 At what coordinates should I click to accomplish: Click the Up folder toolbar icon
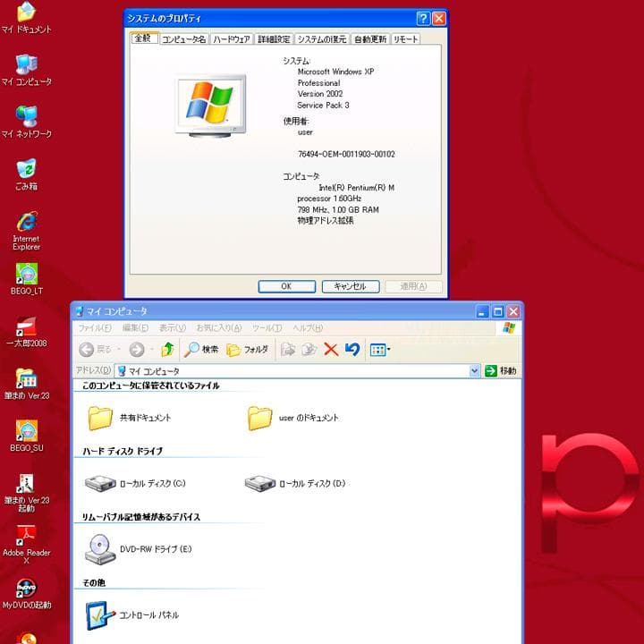tap(167, 350)
